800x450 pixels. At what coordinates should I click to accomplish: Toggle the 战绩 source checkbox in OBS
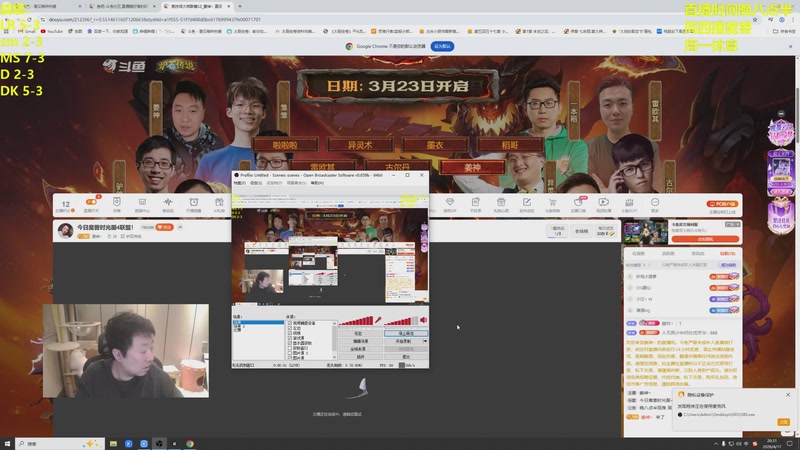pyautogui.click(x=290, y=333)
